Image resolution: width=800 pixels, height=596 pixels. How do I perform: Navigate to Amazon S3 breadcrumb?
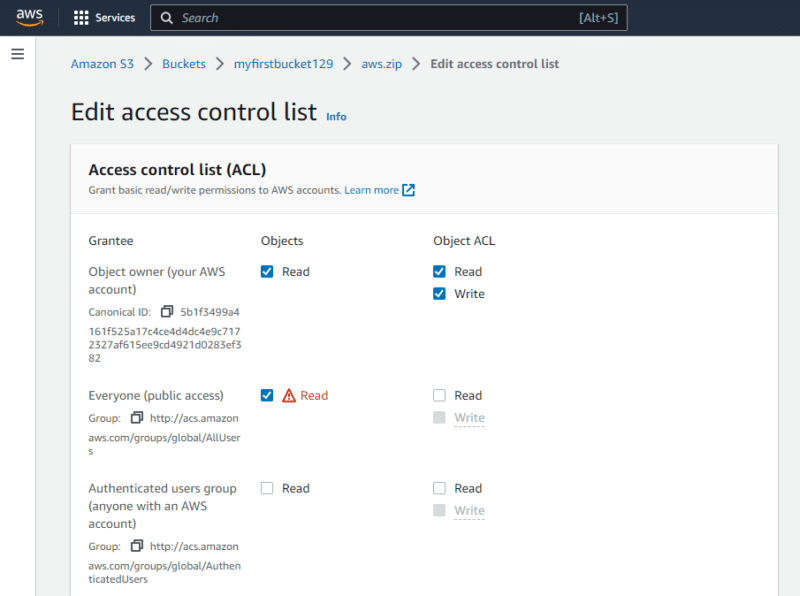tap(101, 62)
